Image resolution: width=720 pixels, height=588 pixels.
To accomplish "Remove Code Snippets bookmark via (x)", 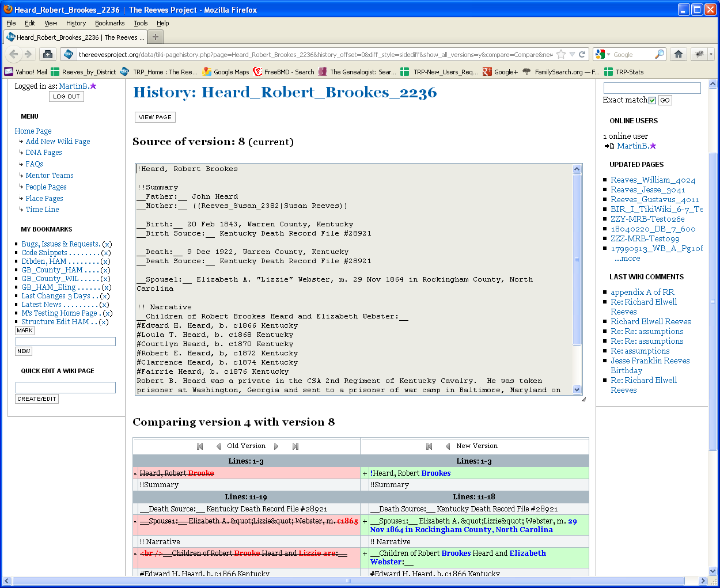I will point(105,253).
